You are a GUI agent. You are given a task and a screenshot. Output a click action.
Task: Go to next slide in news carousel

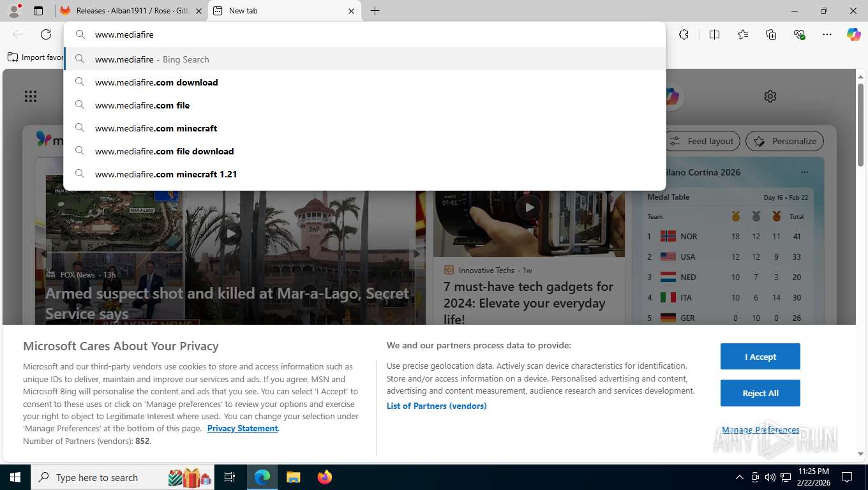tap(416, 253)
